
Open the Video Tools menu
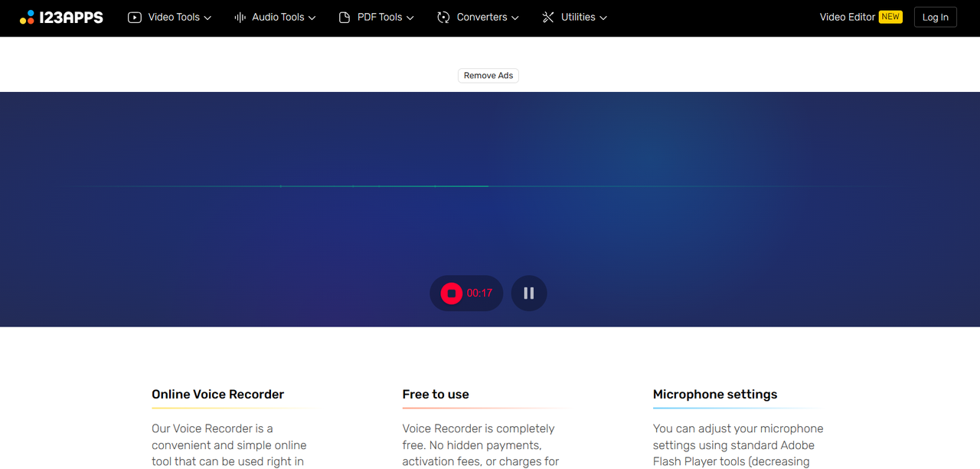(x=170, y=17)
